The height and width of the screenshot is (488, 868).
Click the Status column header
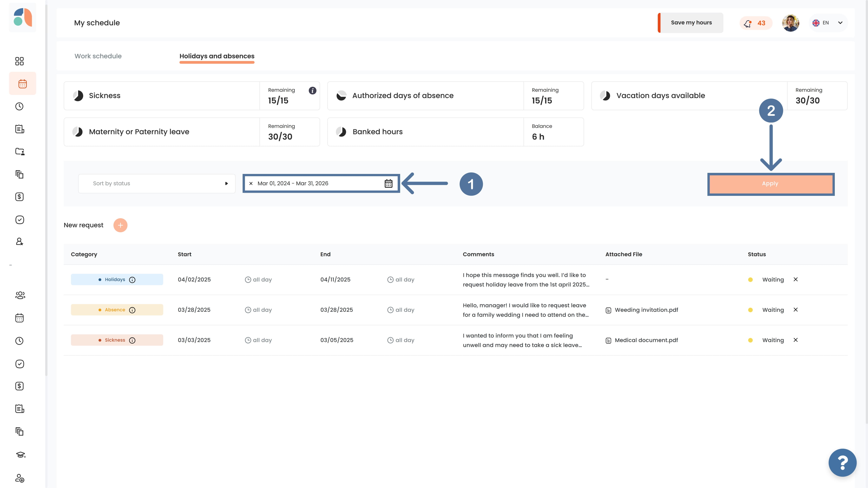(757, 254)
